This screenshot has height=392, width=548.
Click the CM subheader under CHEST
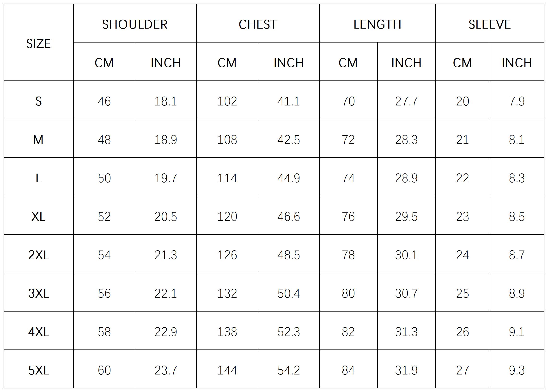(x=227, y=63)
